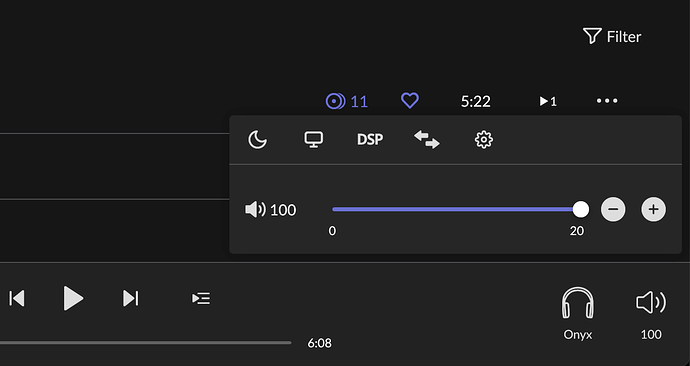
Task: Toggle the heart favorite icon
Action: pyautogui.click(x=410, y=101)
